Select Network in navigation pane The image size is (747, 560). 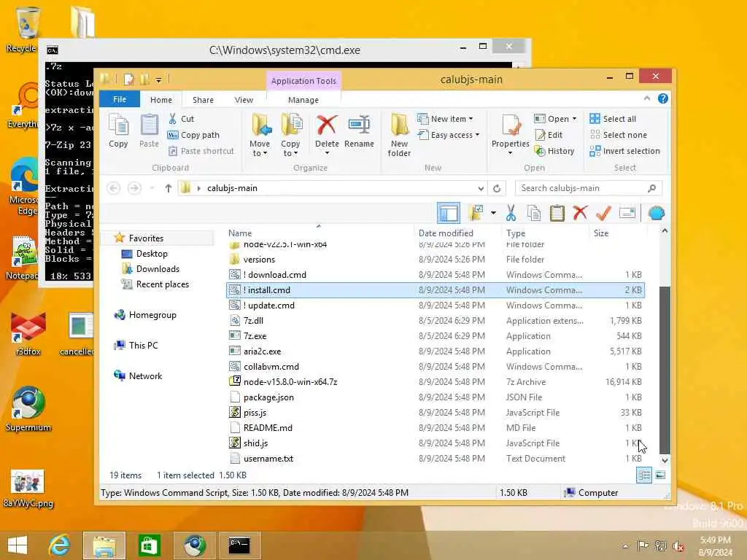[138, 376]
